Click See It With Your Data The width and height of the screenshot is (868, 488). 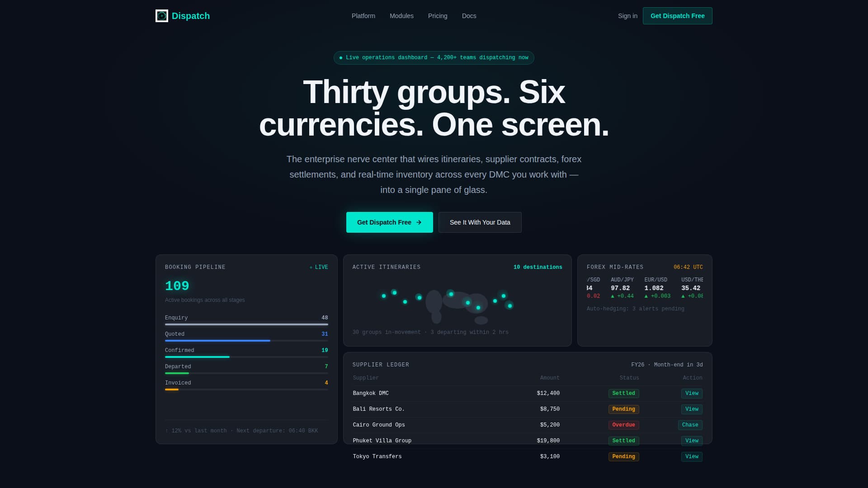click(x=480, y=222)
